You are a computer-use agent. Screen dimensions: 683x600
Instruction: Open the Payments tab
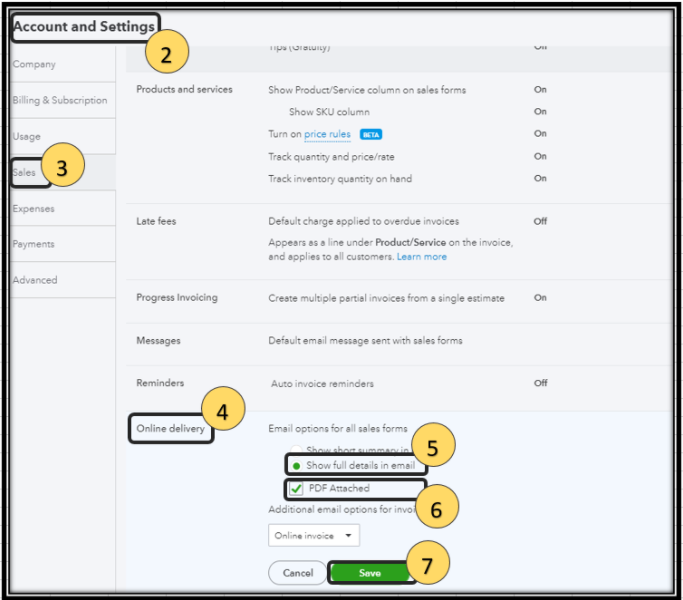[34, 244]
